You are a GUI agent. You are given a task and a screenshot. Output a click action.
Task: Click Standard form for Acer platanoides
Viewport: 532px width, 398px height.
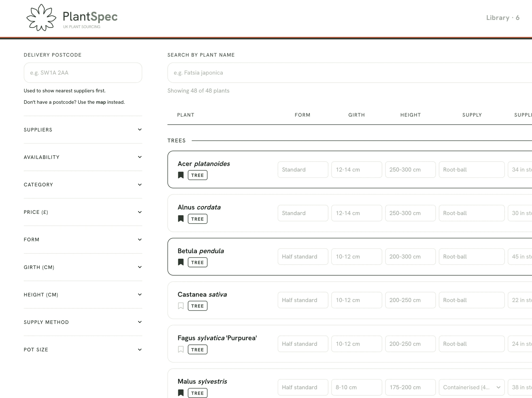[x=303, y=170]
